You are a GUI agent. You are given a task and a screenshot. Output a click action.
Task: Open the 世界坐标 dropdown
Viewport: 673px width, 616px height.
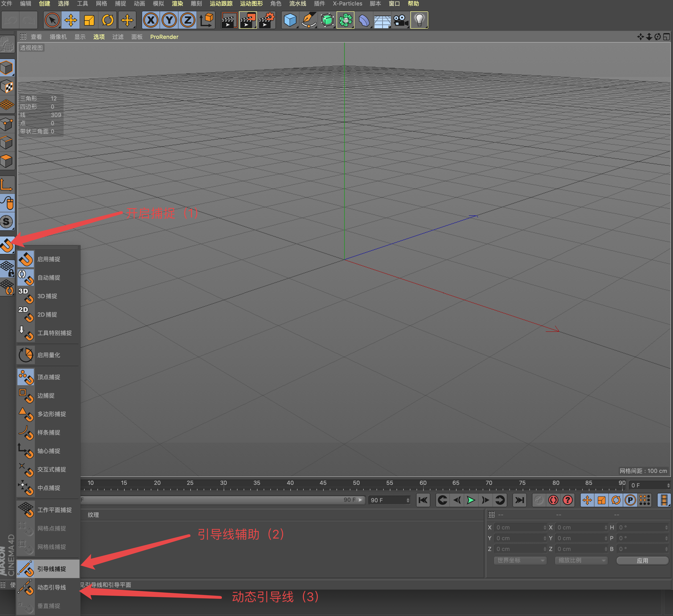[520, 560]
